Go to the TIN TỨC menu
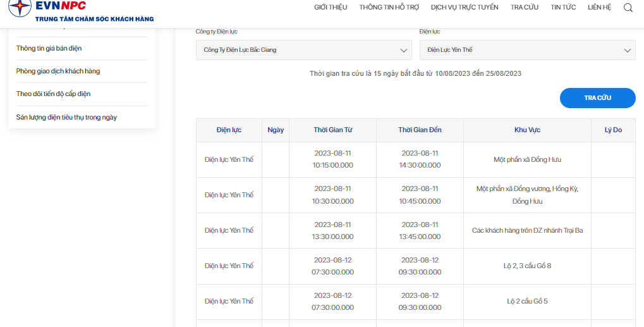 [563, 8]
